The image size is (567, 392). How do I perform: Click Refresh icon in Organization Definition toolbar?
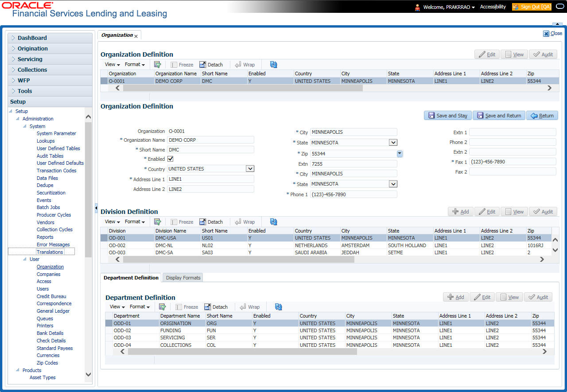coord(273,65)
